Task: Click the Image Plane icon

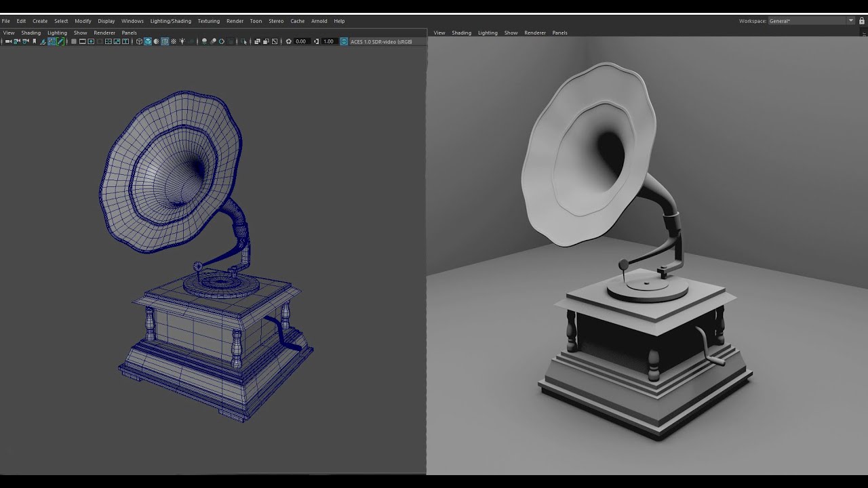Action: pos(43,41)
